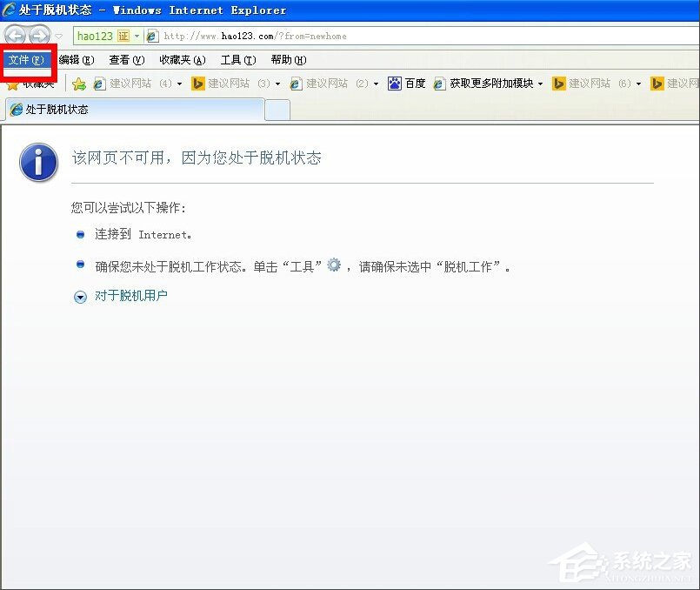Click the Back navigation arrow
This screenshot has width=700, height=590.
pos(16,35)
